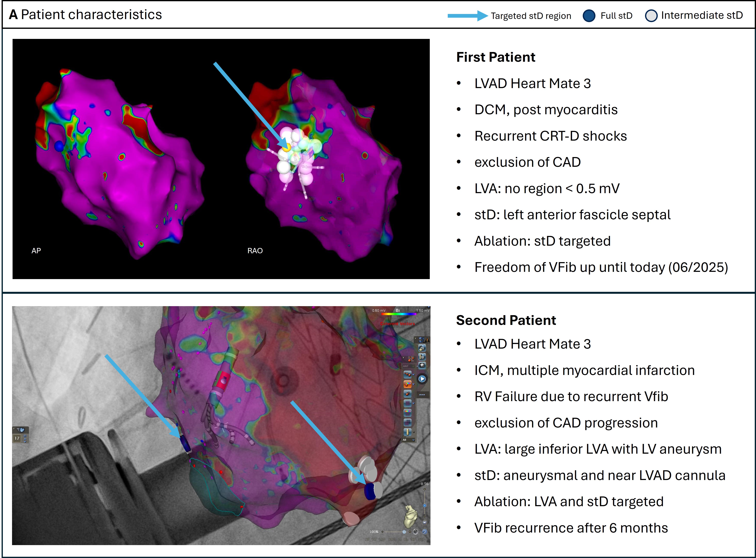Click the star favorites icon

(422, 365)
